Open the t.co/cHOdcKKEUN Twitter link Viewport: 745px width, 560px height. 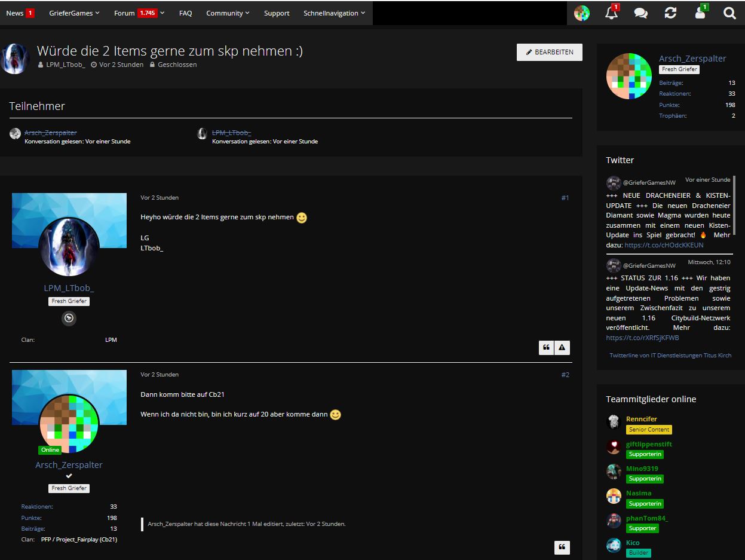(664, 245)
